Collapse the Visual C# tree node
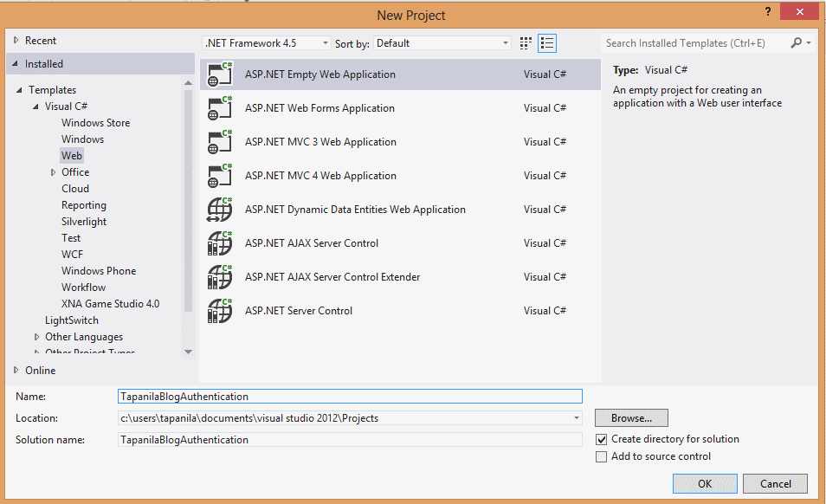Screen dimensions: 826x504 (x=35, y=107)
